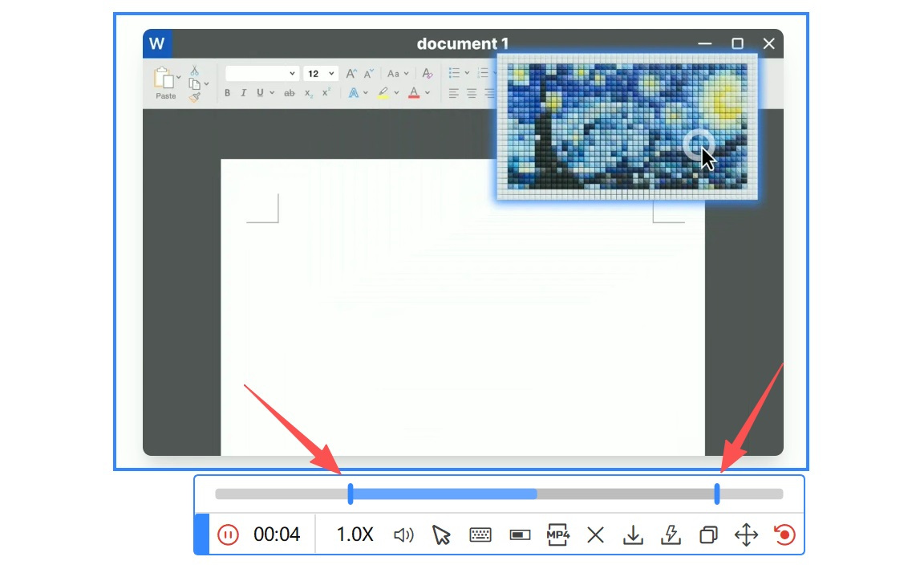Click the quick-save lightning icon
The image size is (924, 569).
(x=671, y=535)
